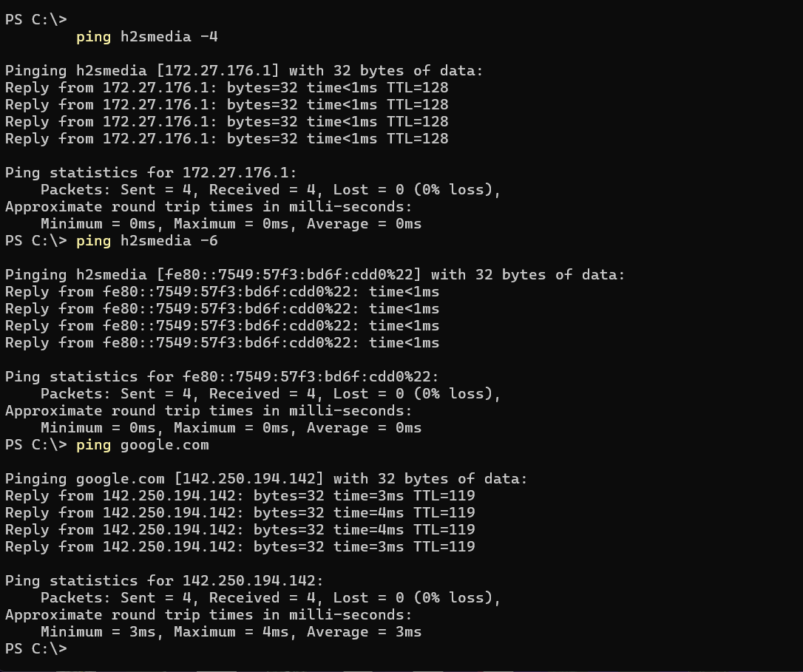Viewport: 803px width, 672px height.
Task: Click round trip times line under fe80 statistics
Action: coord(209,410)
